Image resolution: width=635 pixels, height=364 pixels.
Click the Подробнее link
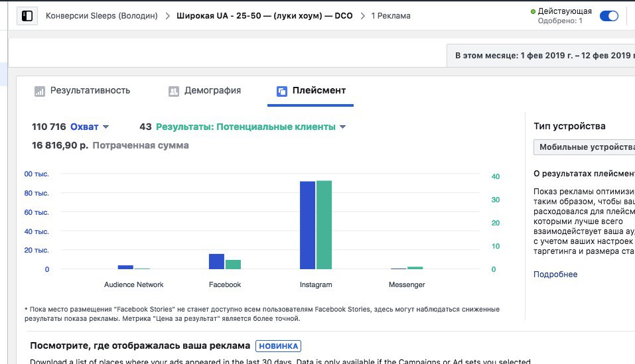tap(555, 274)
